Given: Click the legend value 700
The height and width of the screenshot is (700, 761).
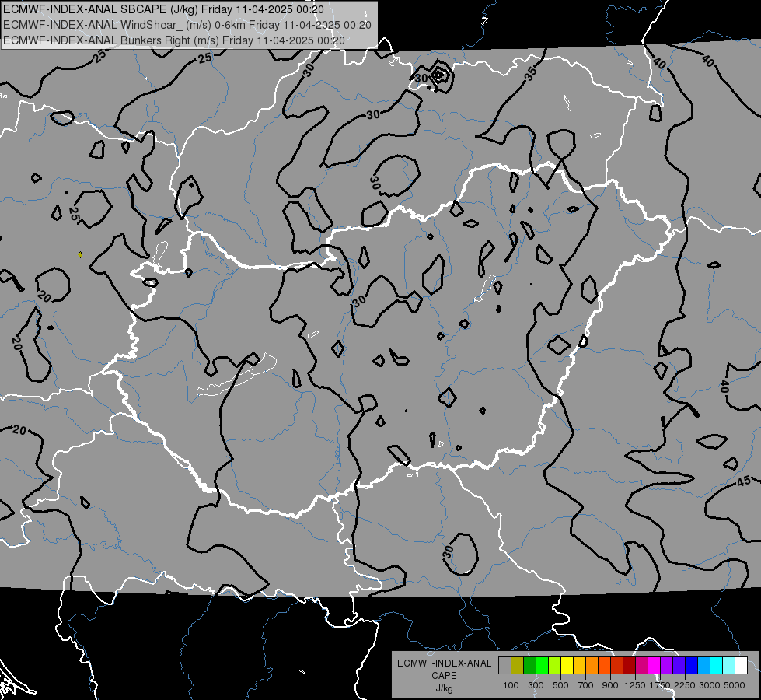Looking at the screenshot, I should click(586, 685).
